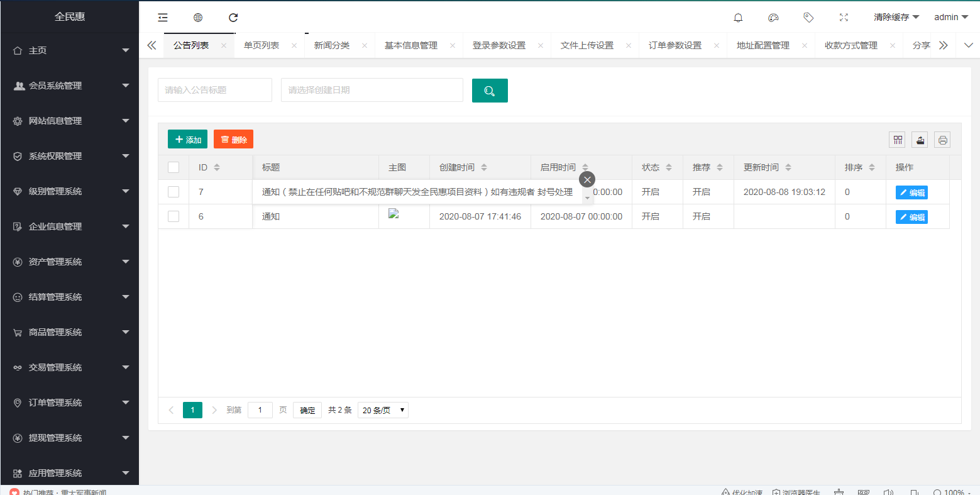This screenshot has width=980, height=495.
Task: Switch to the 基本信息管理 tab
Action: click(411, 45)
